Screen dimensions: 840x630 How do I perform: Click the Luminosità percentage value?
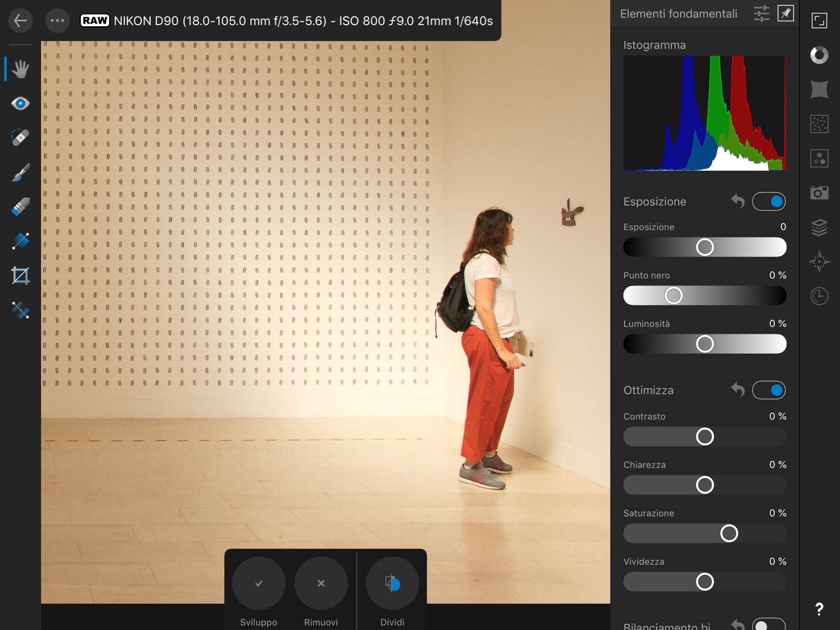click(x=778, y=323)
